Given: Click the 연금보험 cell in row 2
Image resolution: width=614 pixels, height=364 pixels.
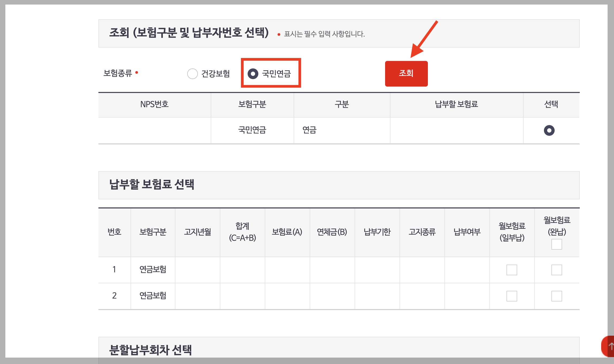Looking at the screenshot, I should tap(153, 296).
